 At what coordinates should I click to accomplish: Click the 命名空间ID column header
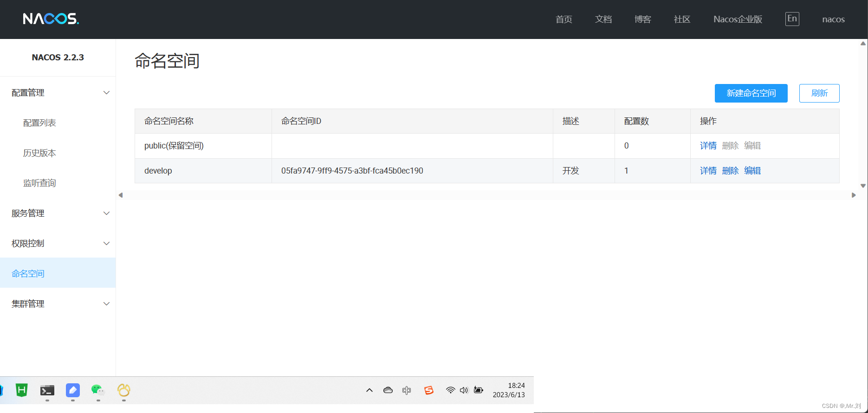click(412, 121)
